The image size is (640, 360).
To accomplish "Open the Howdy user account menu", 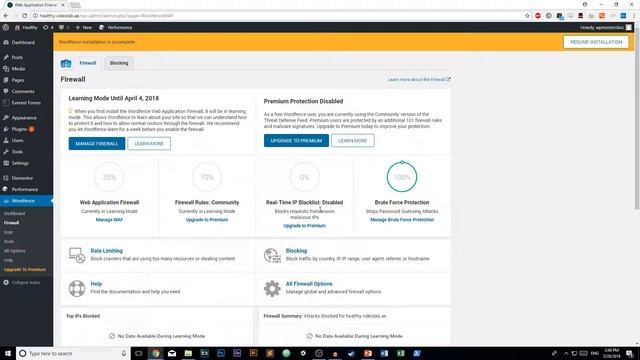I will [606, 27].
